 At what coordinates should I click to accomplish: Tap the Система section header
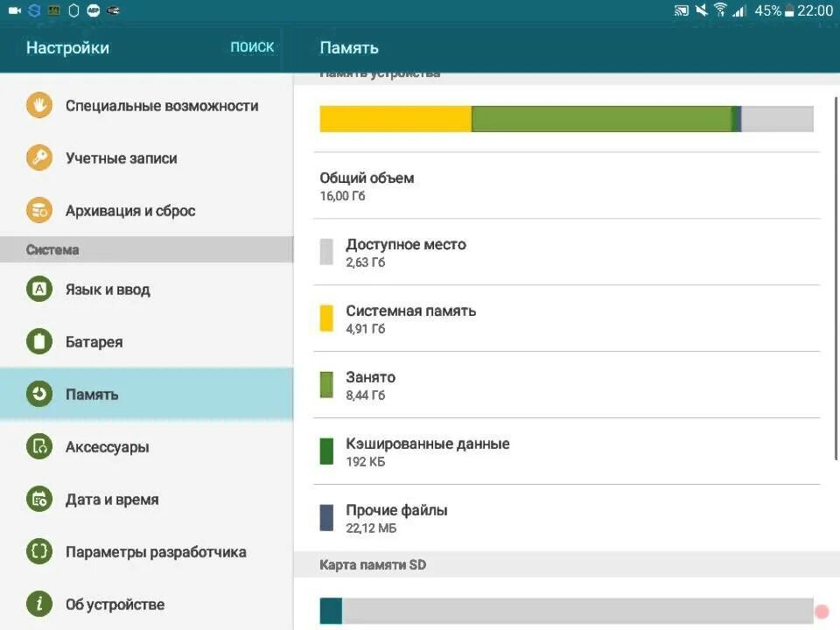point(147,249)
